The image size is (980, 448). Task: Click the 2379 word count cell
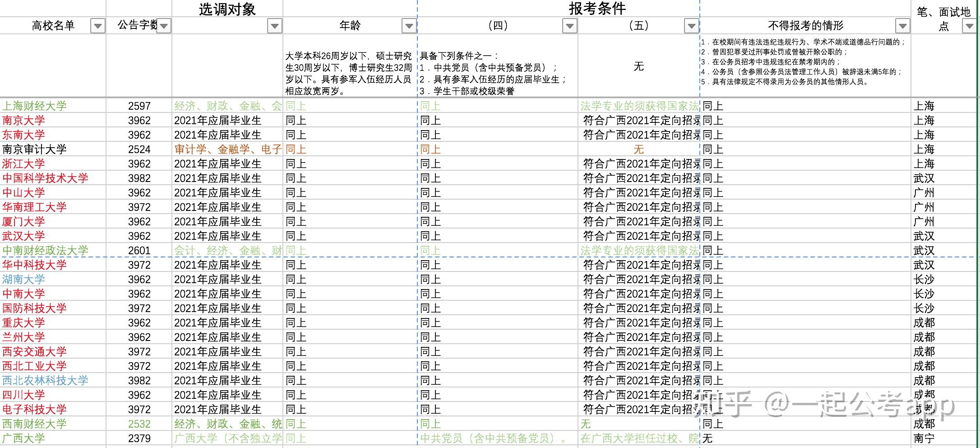(x=139, y=439)
